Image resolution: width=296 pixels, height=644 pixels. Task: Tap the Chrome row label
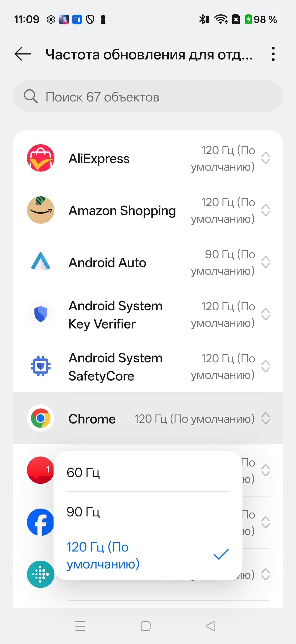[92, 419]
